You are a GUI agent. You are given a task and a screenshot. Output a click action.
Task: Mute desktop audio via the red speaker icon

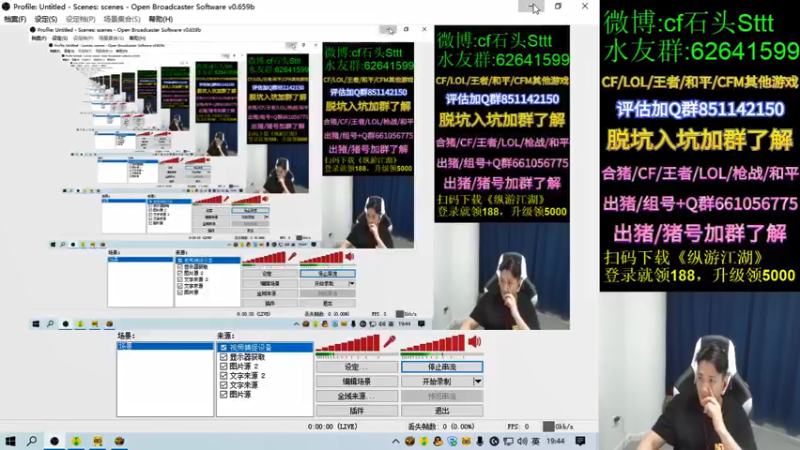click(x=474, y=341)
